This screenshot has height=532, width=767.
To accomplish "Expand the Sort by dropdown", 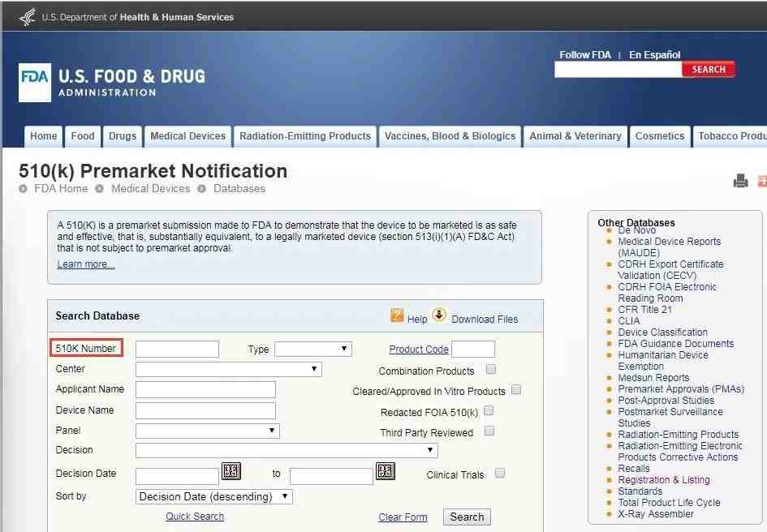I will coord(214,496).
